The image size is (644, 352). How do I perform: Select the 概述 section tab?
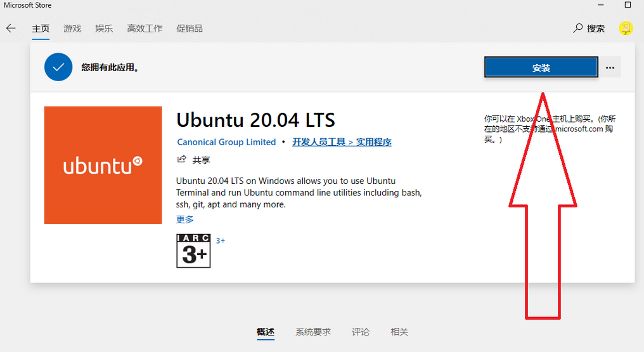tap(266, 332)
